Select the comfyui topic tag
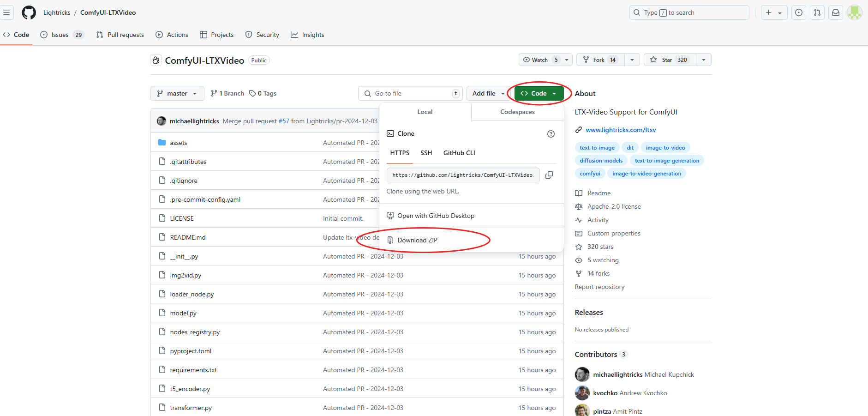This screenshot has width=868, height=416. [x=590, y=174]
